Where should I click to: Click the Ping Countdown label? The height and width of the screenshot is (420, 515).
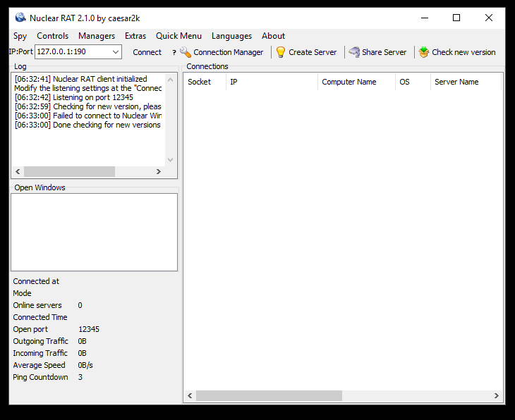click(40, 377)
